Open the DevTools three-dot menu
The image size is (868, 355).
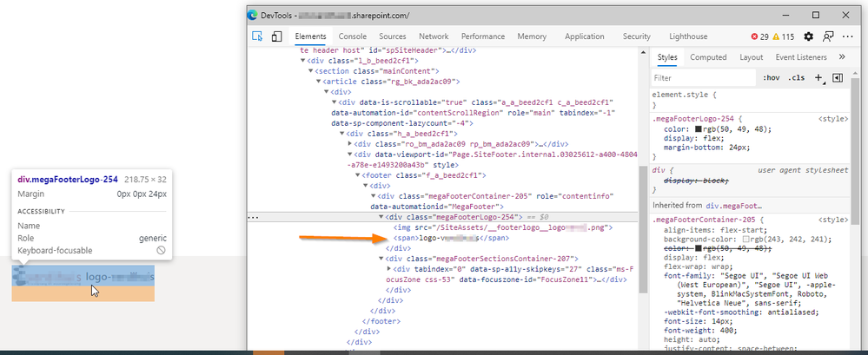[x=847, y=36]
